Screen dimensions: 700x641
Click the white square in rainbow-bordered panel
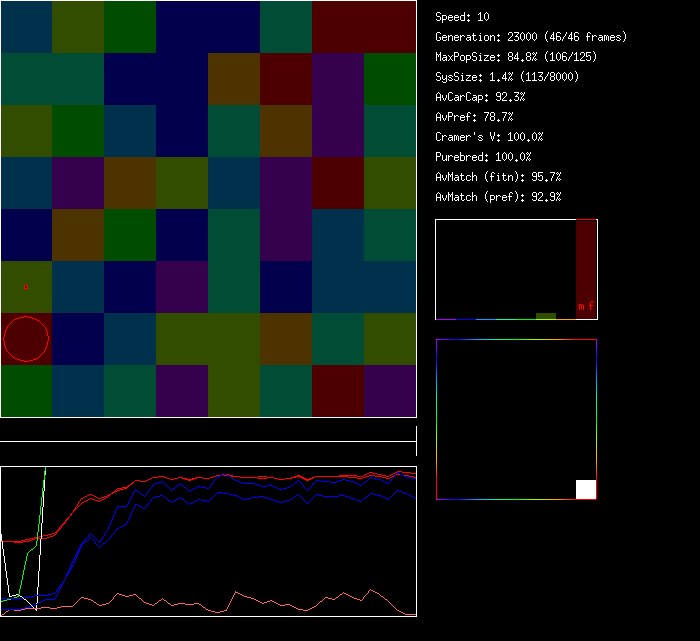[x=586, y=489]
